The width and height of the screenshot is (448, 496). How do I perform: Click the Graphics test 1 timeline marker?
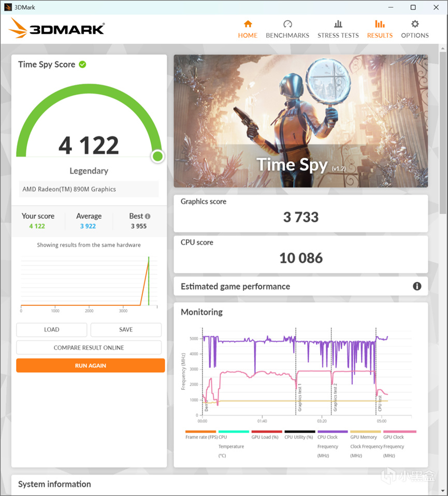299,398
